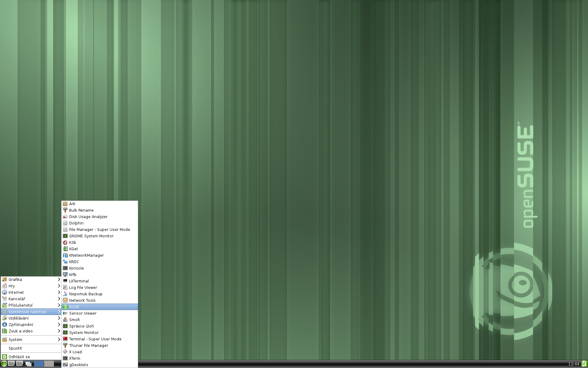Click the Nepomuk Backup icon
This screenshot has height=368, width=588.
point(65,294)
